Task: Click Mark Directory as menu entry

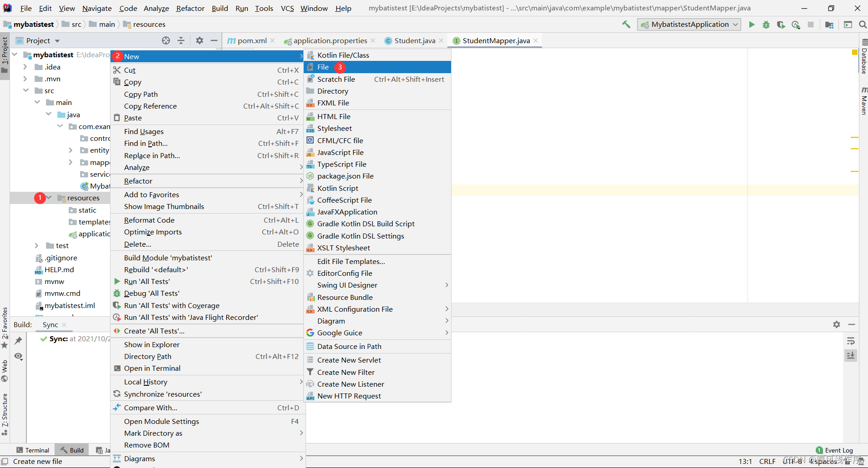Action: (x=207, y=433)
